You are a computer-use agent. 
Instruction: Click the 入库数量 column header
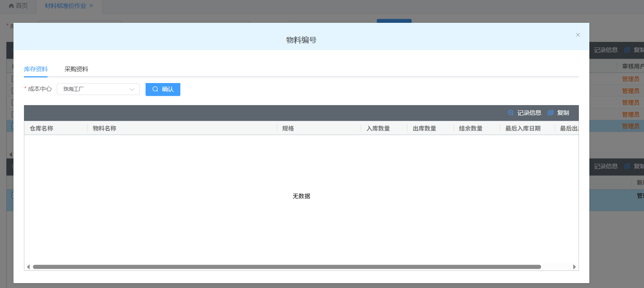click(x=378, y=129)
